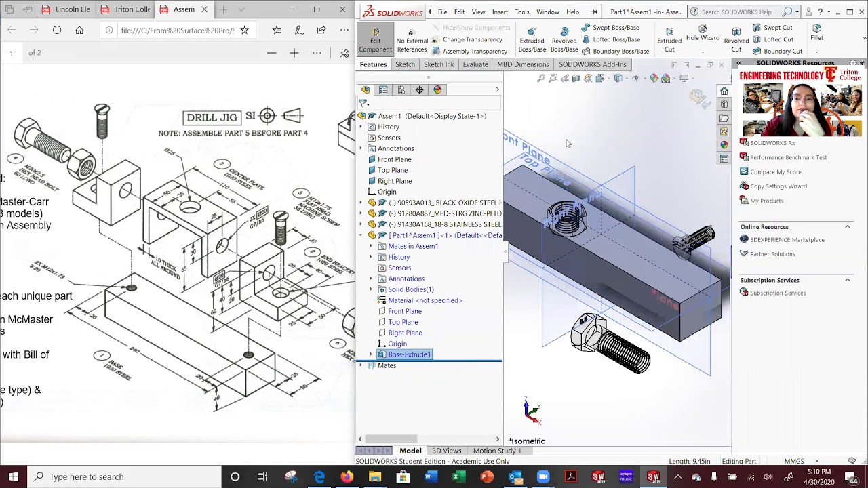
Task: Collapse Online Resources section
Action: 847,227
